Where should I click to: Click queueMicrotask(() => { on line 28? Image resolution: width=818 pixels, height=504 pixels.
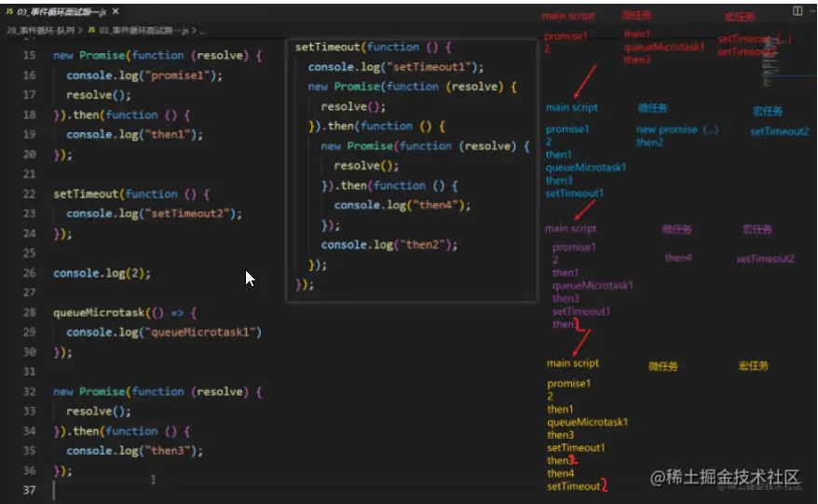tap(124, 313)
